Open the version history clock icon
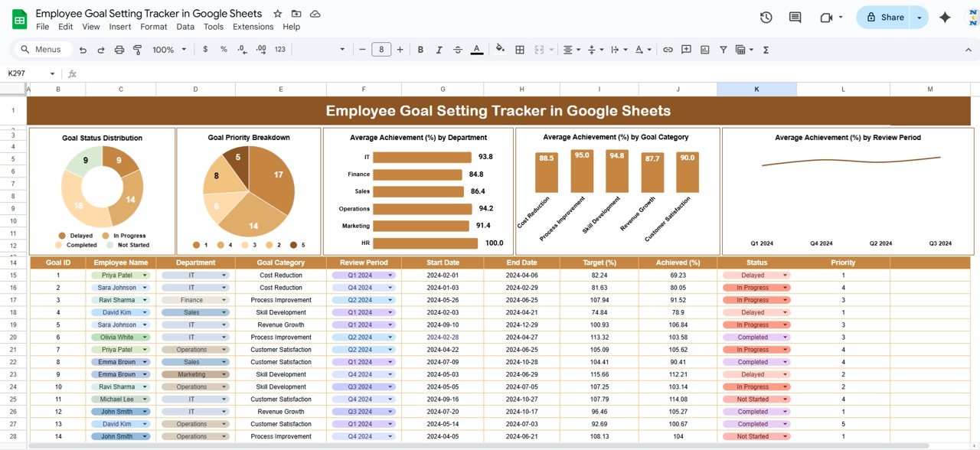This screenshot has height=450, width=980. pyautogui.click(x=766, y=18)
